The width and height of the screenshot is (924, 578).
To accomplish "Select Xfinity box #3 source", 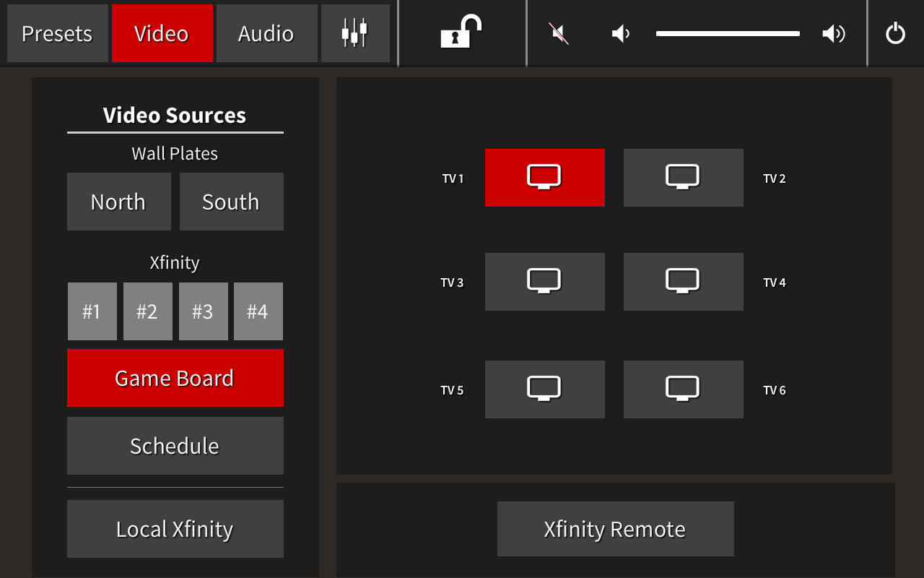I will click(x=203, y=311).
